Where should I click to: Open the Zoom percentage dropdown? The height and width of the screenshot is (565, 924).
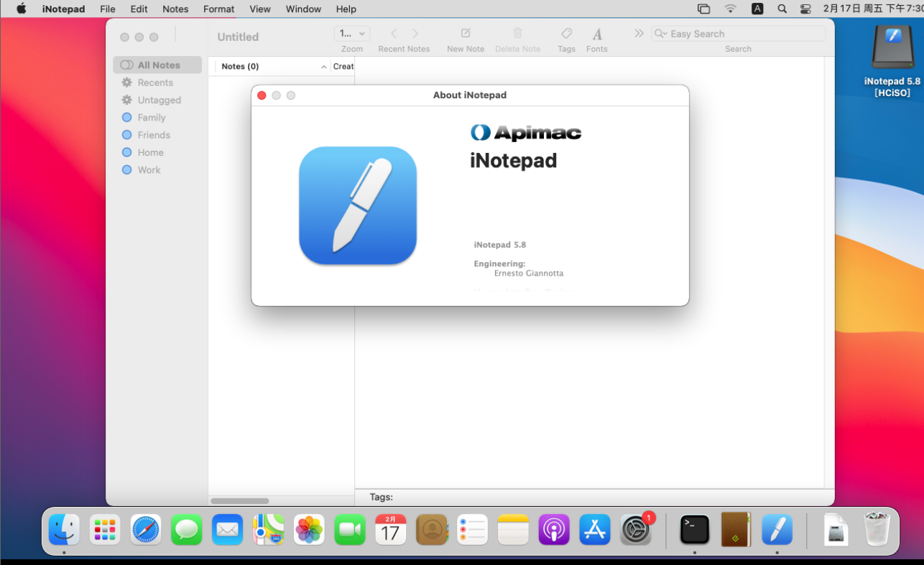pyautogui.click(x=352, y=34)
